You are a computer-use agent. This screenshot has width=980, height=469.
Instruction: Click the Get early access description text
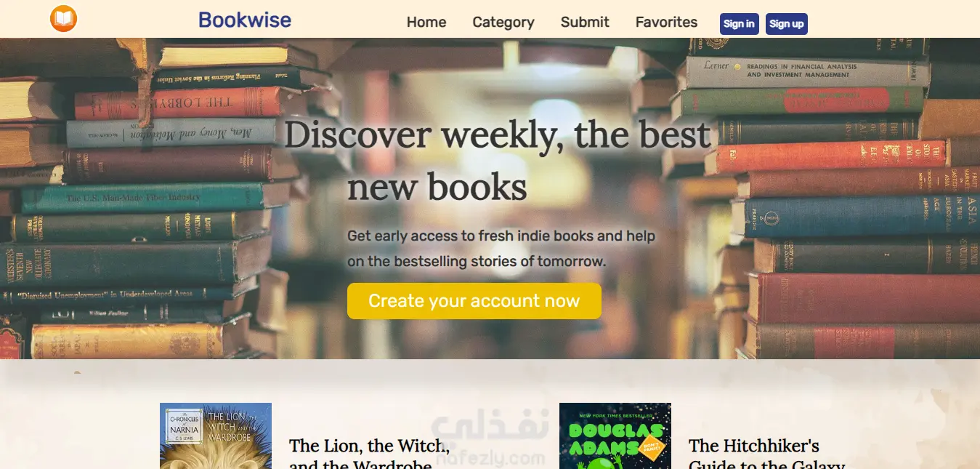[501, 249]
